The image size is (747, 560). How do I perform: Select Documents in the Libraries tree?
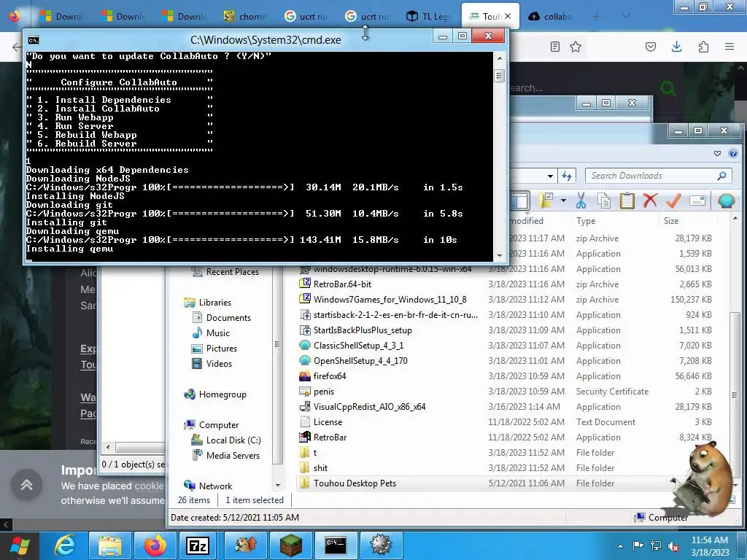228,318
